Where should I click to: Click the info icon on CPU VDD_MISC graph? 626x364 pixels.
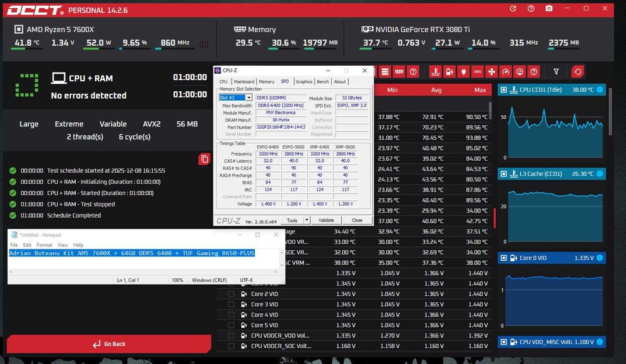tap(600, 342)
